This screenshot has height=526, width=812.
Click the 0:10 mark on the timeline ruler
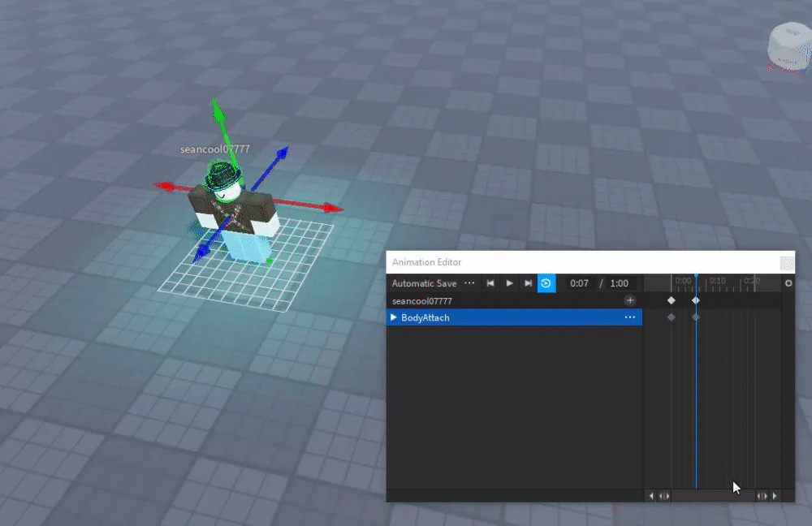click(x=717, y=281)
